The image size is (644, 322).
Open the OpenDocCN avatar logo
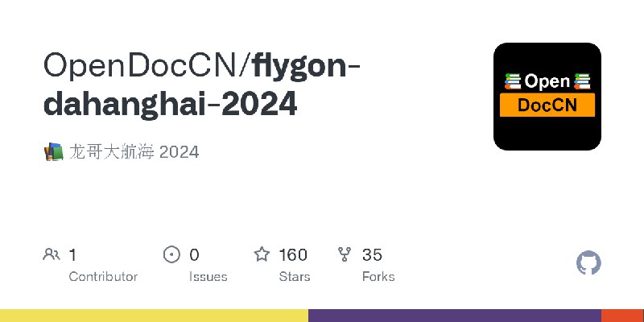click(x=547, y=97)
